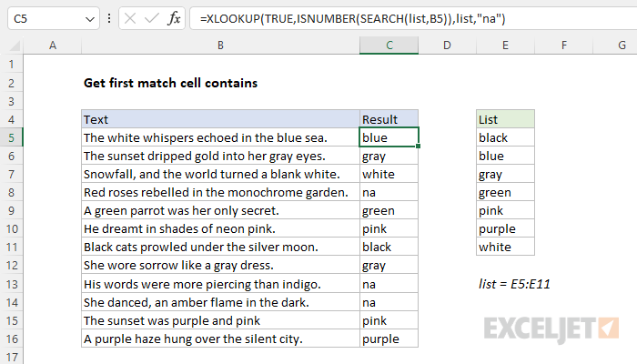The image size is (637, 364).
Task: Click in the formula bar text
Action: click(353, 19)
